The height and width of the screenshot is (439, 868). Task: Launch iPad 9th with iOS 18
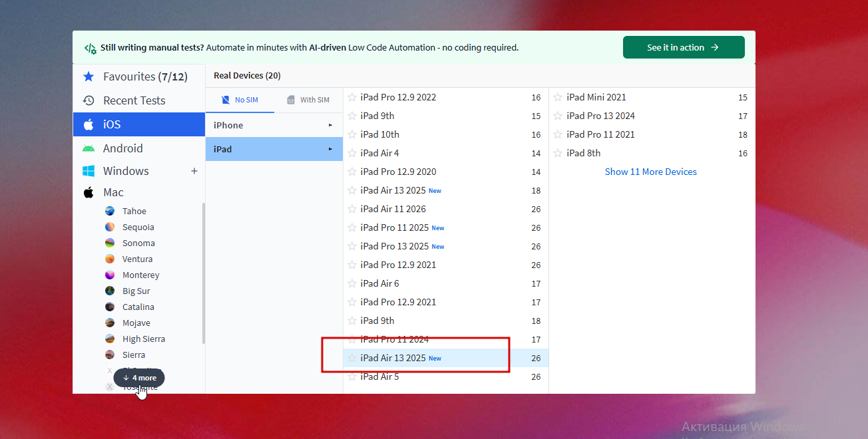446,321
